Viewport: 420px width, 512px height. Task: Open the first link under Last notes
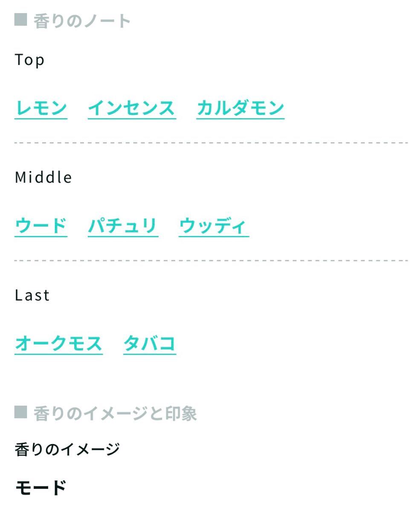(59, 344)
